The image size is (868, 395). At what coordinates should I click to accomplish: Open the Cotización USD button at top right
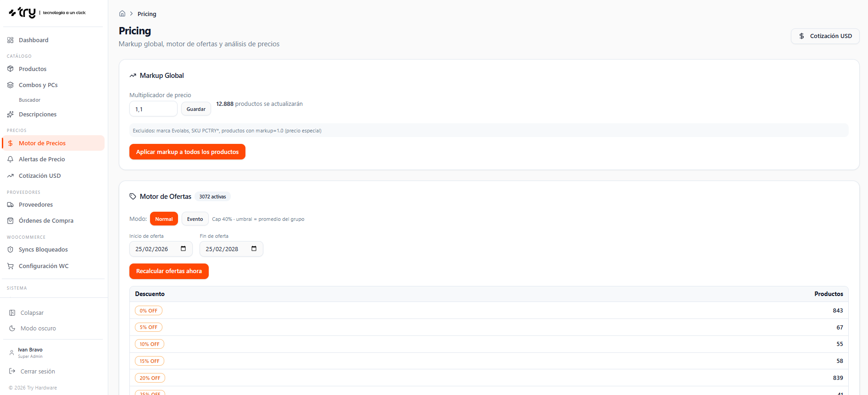pyautogui.click(x=825, y=36)
